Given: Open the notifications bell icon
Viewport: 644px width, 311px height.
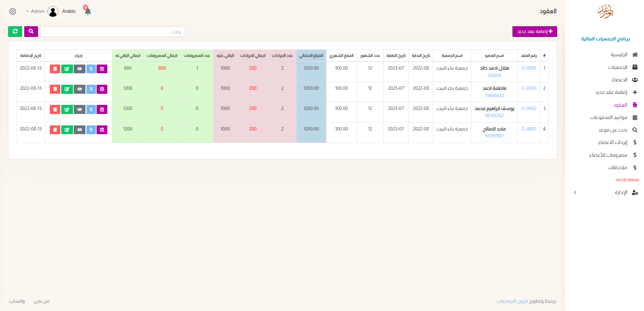Looking at the screenshot, I should [x=88, y=11].
